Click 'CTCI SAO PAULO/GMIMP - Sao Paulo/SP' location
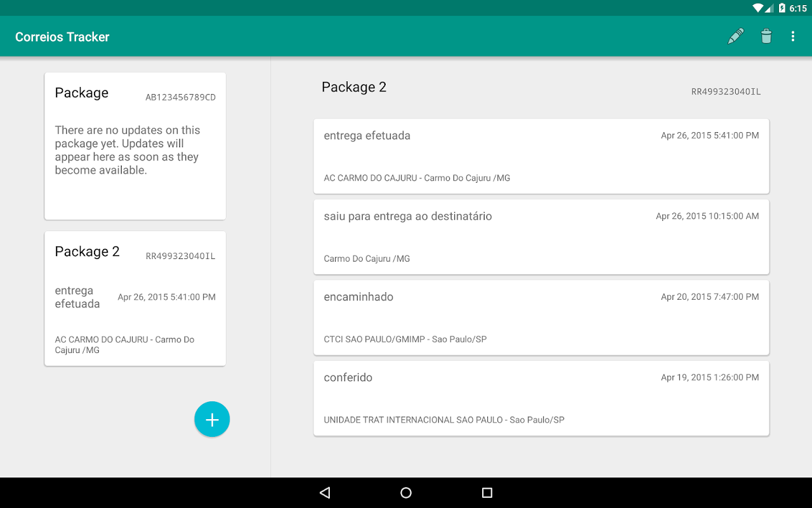The width and height of the screenshot is (812, 508). point(405,339)
